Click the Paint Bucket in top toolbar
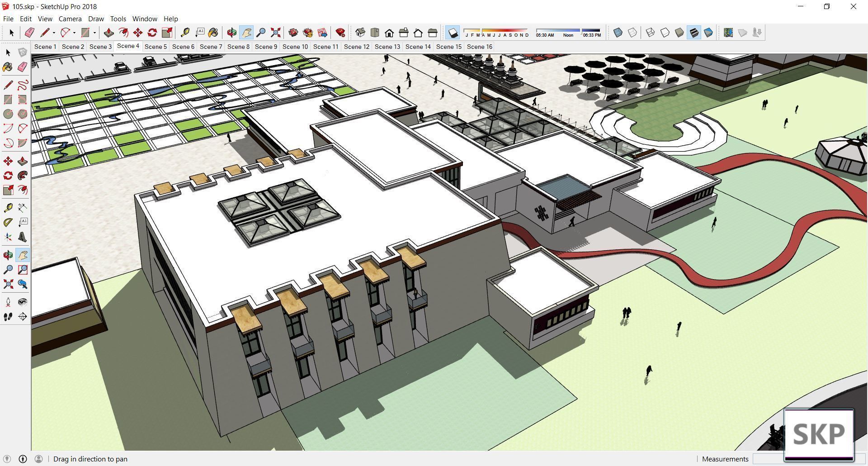Image resolution: width=868 pixels, height=466 pixels. point(213,33)
